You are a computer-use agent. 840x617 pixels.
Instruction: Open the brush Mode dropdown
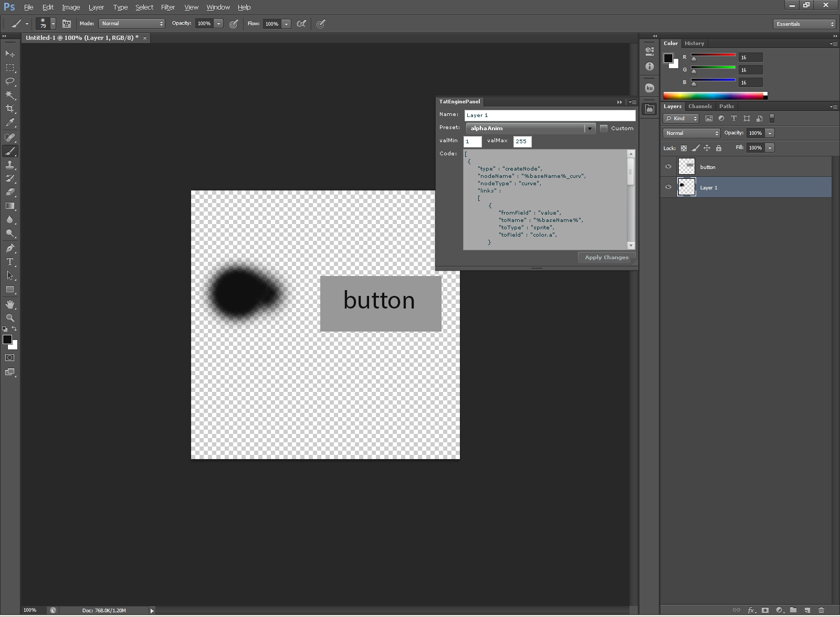[132, 24]
